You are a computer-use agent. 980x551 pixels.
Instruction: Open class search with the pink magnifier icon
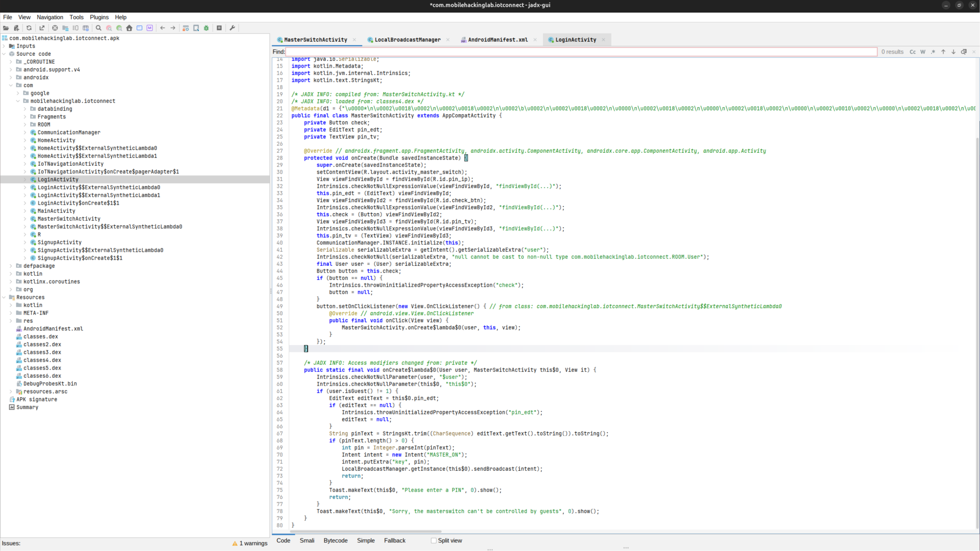[109, 28]
